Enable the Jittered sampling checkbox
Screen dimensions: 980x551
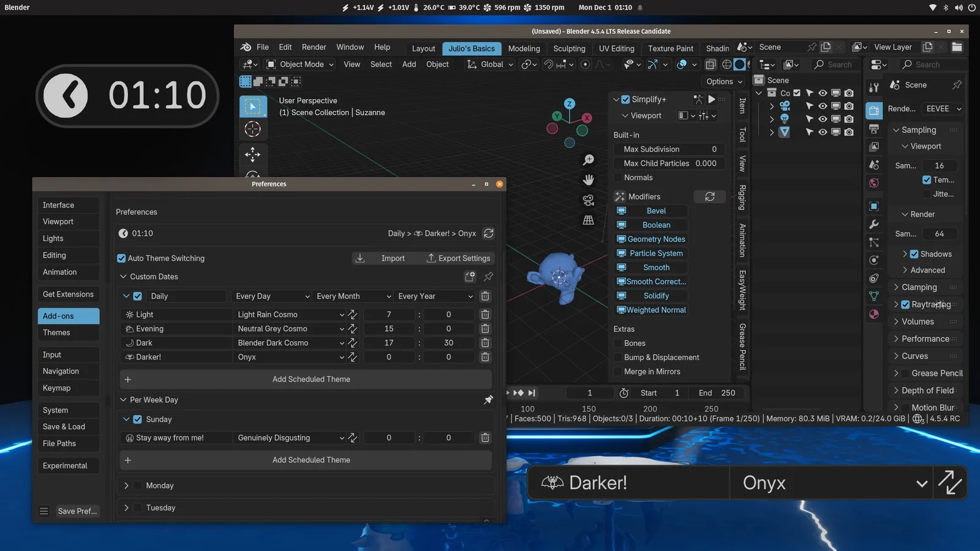(x=927, y=194)
